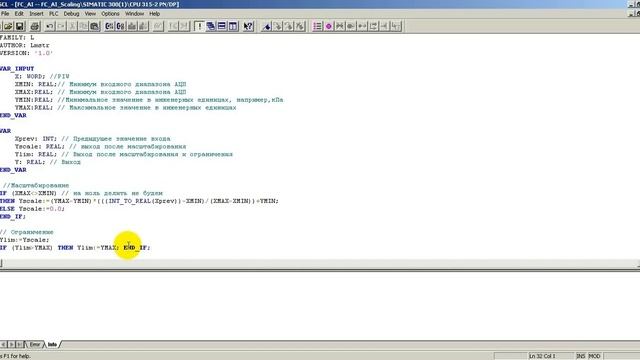This screenshot has height=360, width=640.
Task: Open the Debug menu
Action: pos(71,13)
